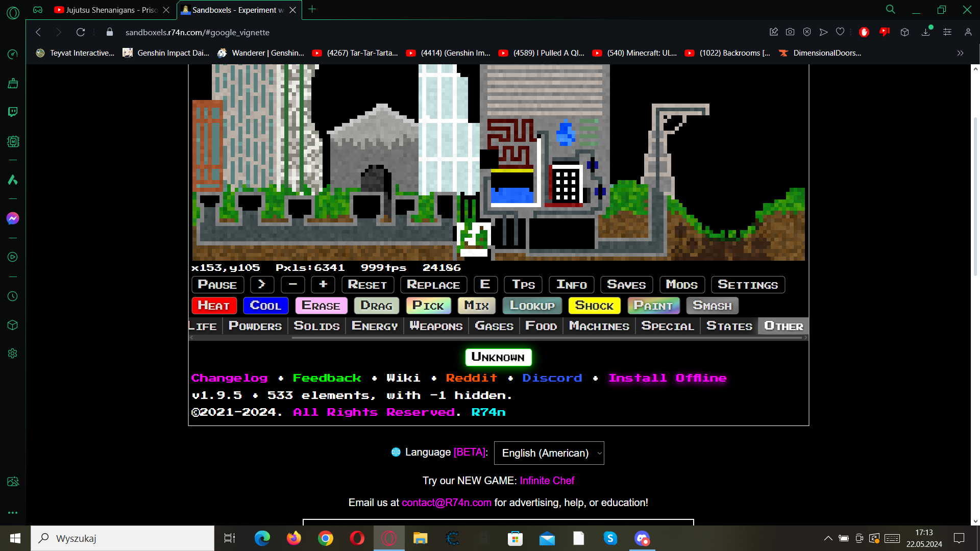Switch to the Weapons category tab
Image resolution: width=980 pixels, height=551 pixels.
[x=436, y=326]
